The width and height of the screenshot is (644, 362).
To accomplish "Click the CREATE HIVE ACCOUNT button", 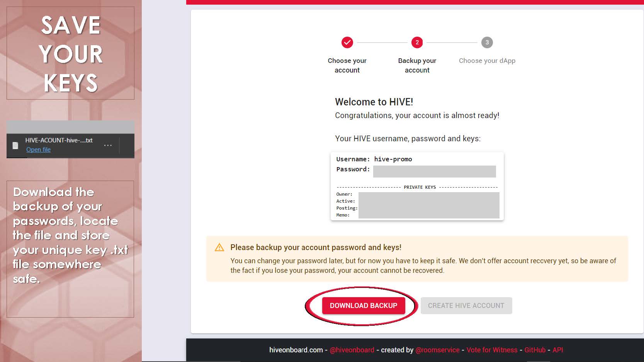I will click(466, 306).
